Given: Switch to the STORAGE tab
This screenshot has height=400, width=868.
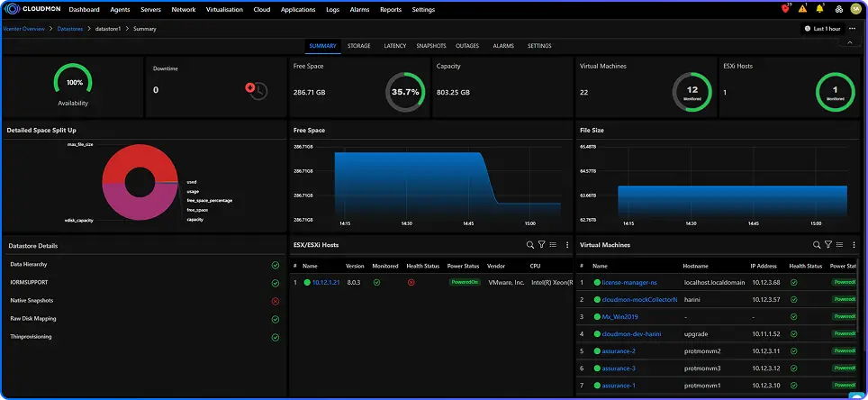Looking at the screenshot, I should 358,46.
